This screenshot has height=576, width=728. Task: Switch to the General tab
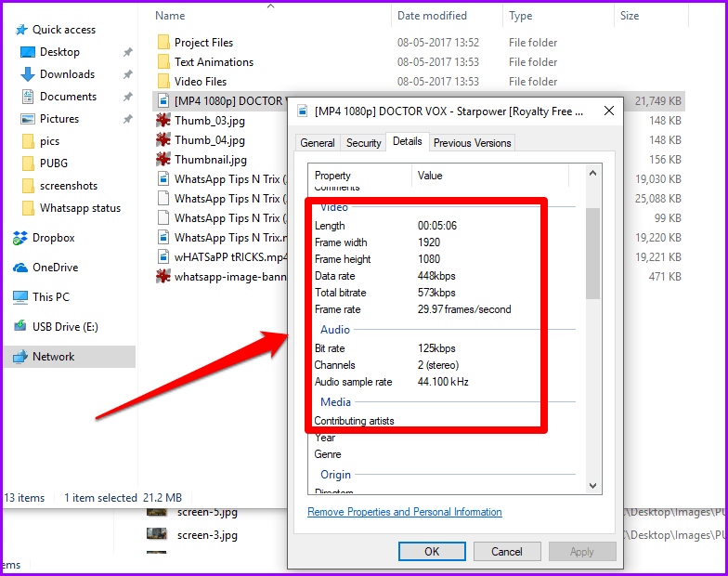[318, 143]
